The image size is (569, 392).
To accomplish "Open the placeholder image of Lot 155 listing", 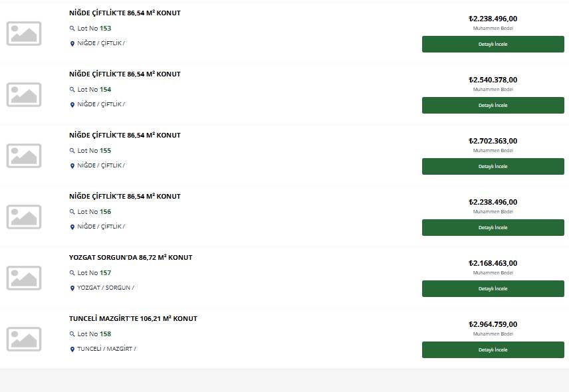I will [x=24, y=156].
